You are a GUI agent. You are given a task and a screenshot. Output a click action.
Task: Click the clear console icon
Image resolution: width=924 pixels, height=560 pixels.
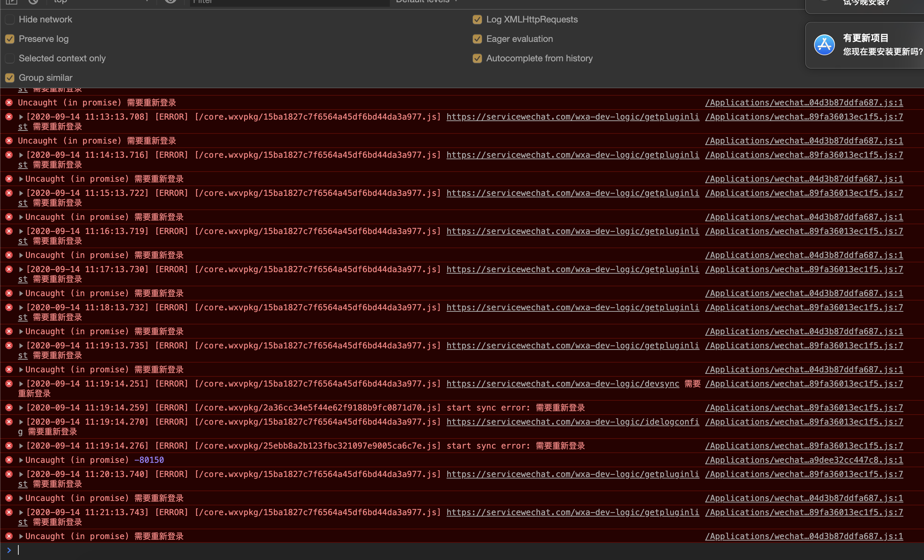[x=33, y=1]
